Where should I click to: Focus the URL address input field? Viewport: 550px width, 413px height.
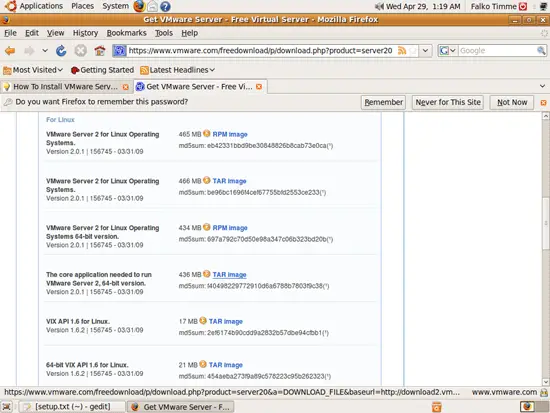(261, 51)
